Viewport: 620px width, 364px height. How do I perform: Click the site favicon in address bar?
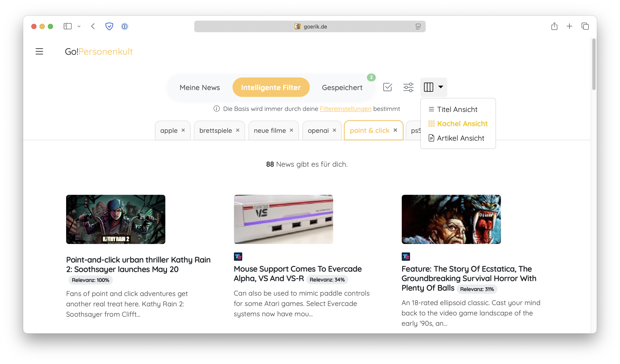297,26
